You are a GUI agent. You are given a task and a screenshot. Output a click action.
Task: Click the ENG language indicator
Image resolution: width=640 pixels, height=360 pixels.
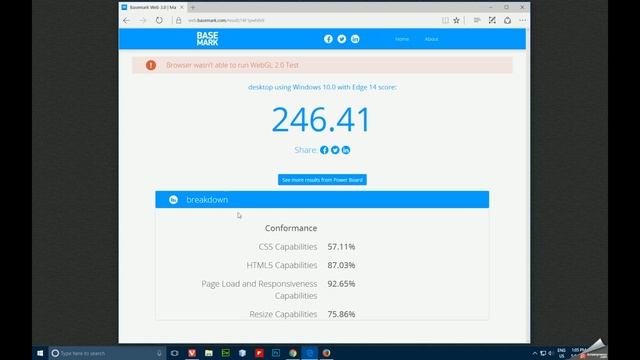(x=562, y=353)
